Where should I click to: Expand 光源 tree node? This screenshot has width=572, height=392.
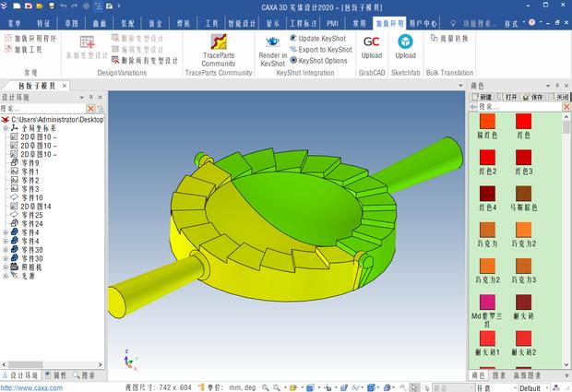(6, 276)
